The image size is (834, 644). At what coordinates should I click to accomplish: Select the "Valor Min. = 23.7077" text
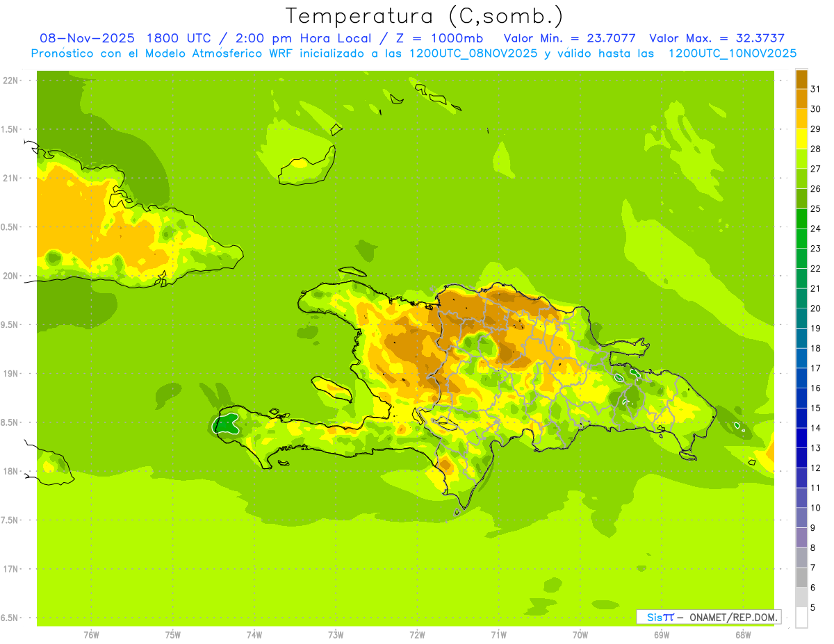click(x=569, y=38)
